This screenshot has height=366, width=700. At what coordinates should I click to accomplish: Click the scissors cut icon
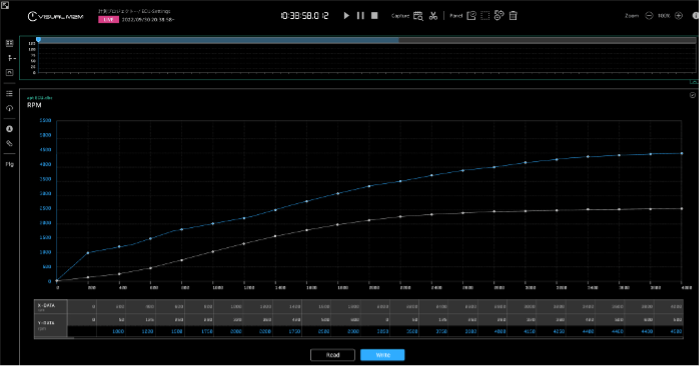coord(433,16)
